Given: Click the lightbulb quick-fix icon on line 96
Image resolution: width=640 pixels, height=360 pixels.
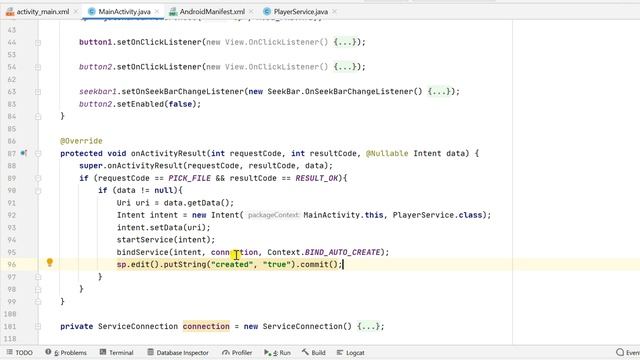Looking at the screenshot, I should 50,262.
